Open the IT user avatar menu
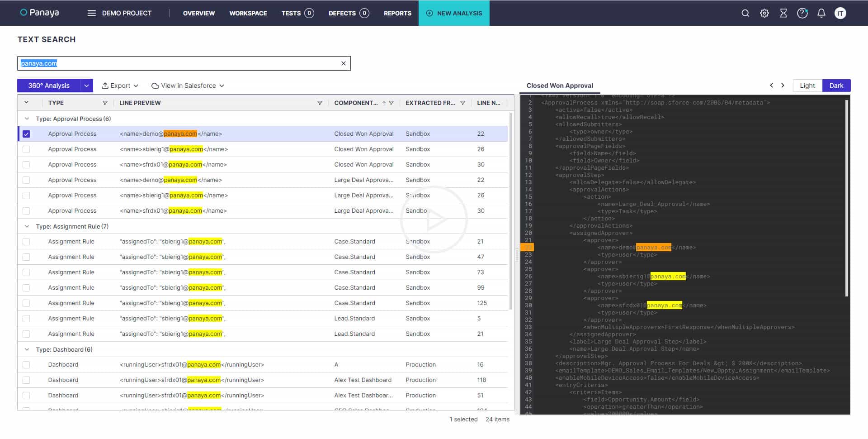The image size is (868, 439). point(840,13)
